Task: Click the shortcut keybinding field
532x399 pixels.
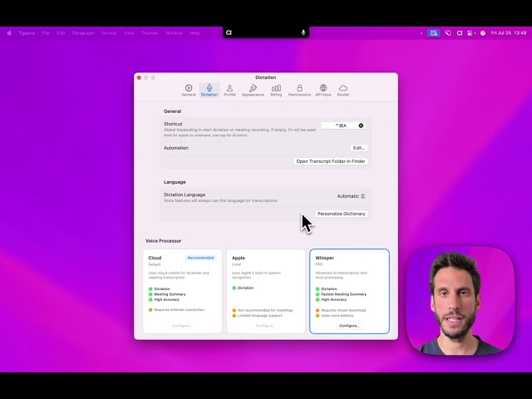Action: [x=343, y=126]
